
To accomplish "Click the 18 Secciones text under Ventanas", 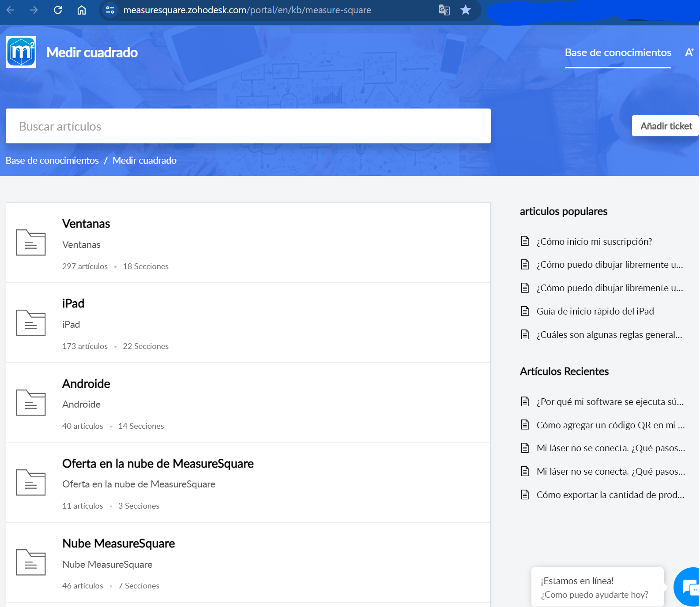I will [146, 266].
